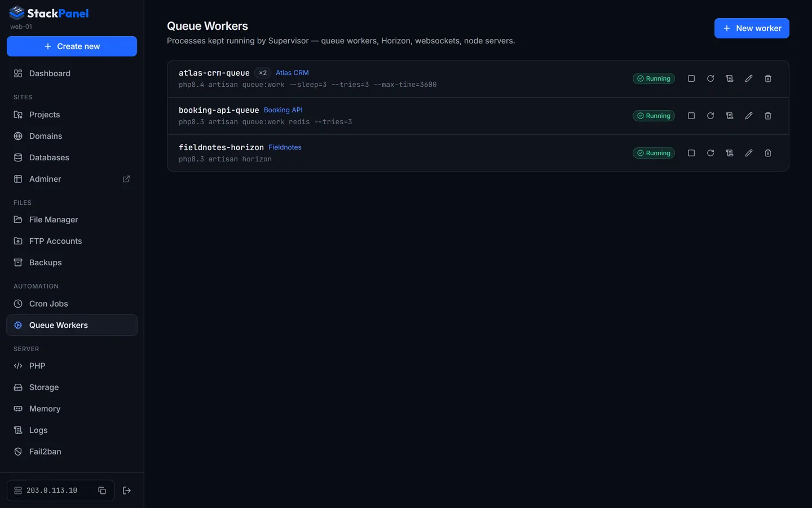The image size is (812, 508).
Task: Click the New worker button
Action: [752, 28]
